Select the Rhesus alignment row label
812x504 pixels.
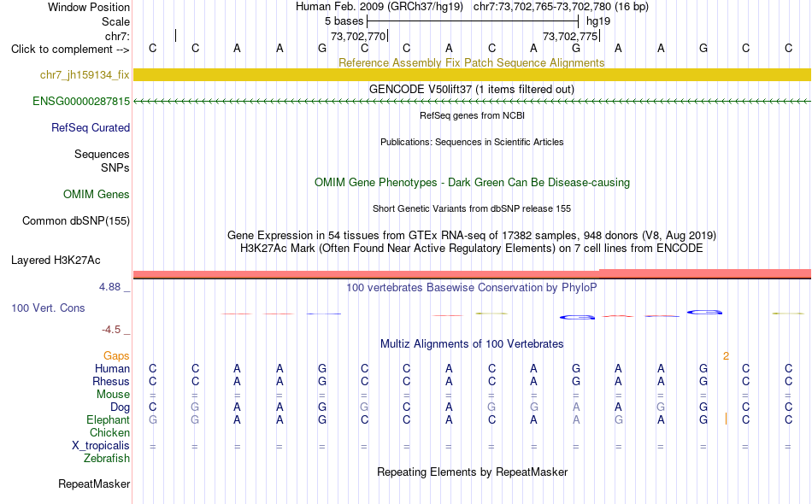(111, 381)
